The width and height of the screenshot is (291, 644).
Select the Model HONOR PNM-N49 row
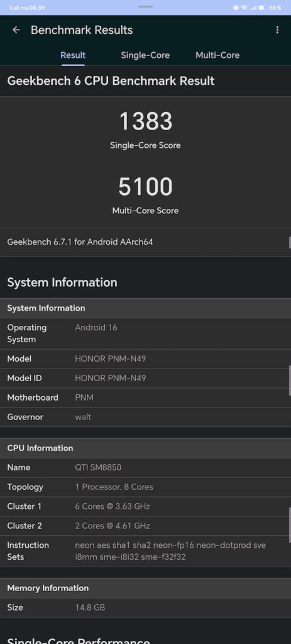point(145,359)
